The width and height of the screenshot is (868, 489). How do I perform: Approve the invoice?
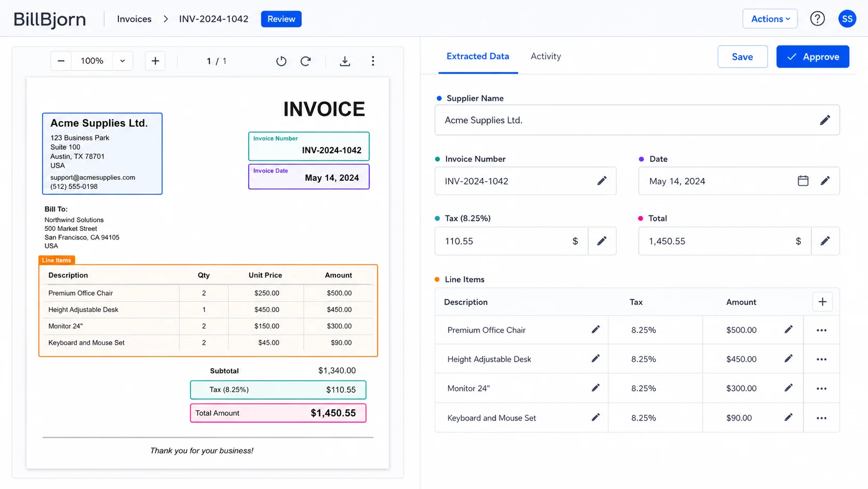coord(812,57)
